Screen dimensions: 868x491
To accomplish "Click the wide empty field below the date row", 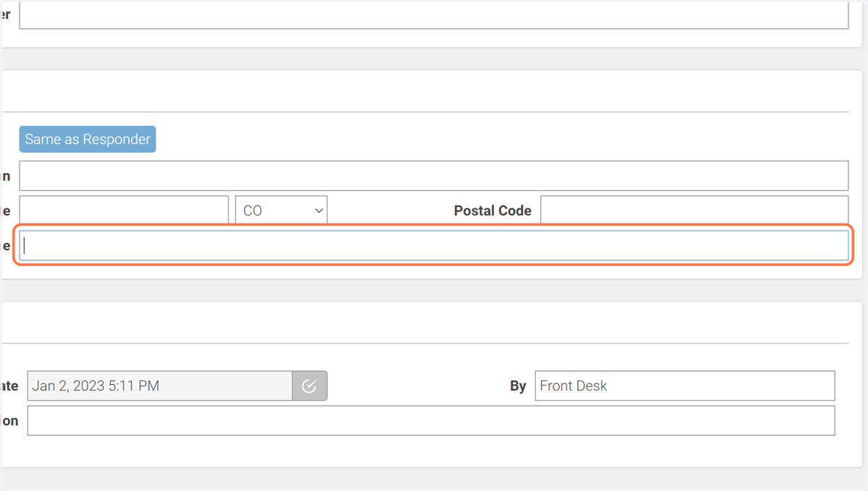I will coord(431,421).
